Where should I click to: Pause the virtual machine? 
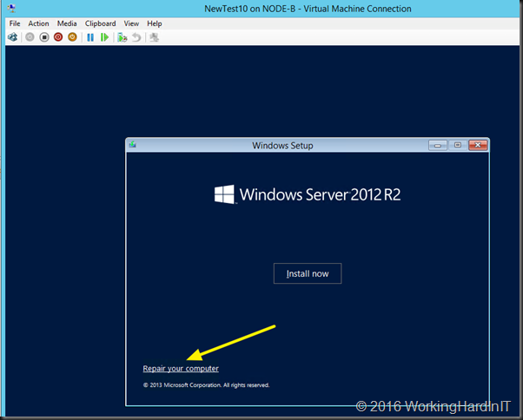(90, 37)
